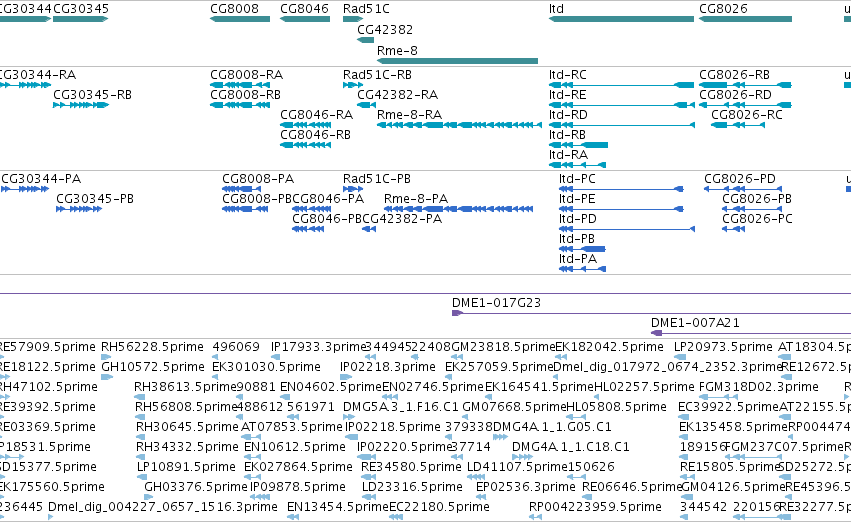Click the CG8026-RD transcript label
851x522 pixels.
(735, 94)
